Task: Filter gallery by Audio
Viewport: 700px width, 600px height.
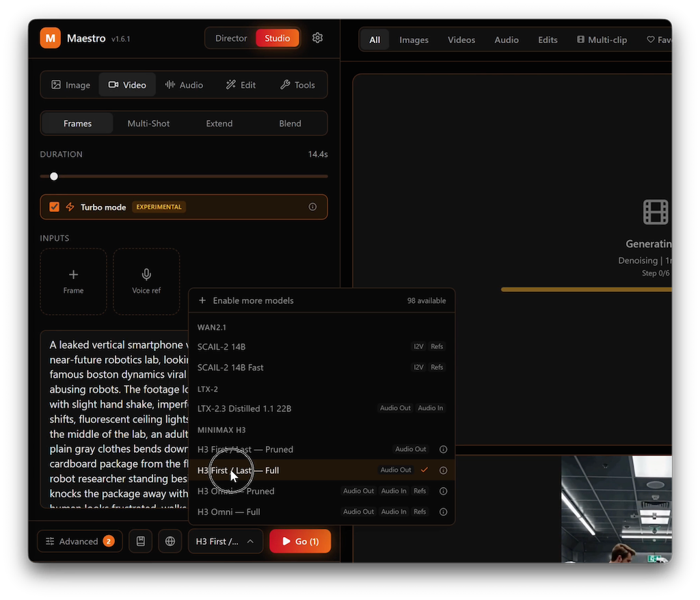Action: (x=507, y=40)
